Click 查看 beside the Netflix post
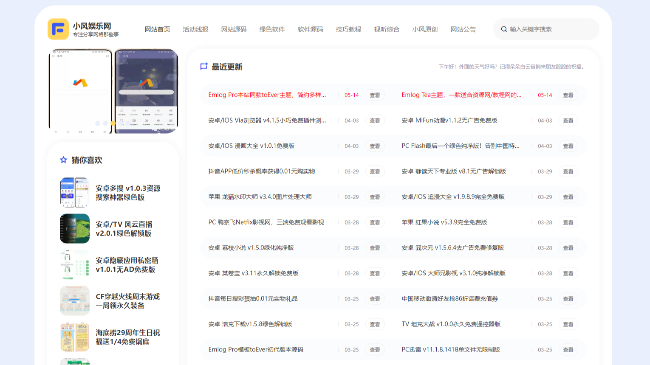 375,222
